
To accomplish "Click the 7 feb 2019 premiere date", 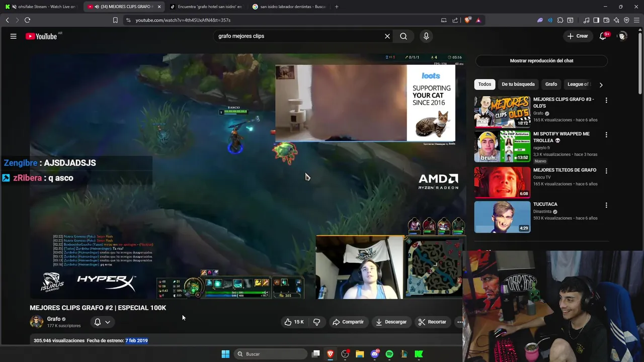I will [x=136, y=340].
